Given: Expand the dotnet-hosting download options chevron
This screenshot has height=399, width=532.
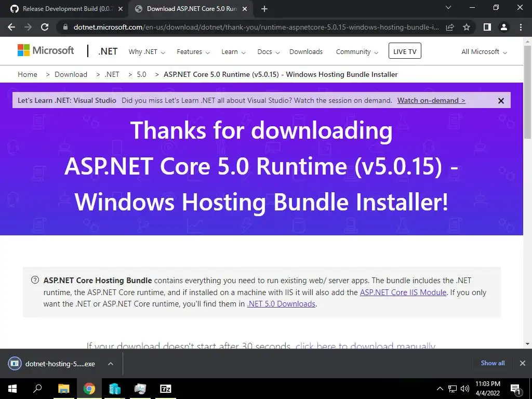Looking at the screenshot, I should pyautogui.click(x=111, y=364).
